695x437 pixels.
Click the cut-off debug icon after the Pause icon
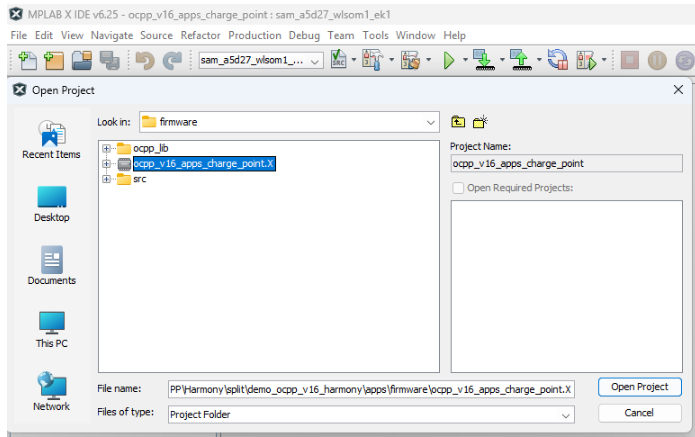685,60
